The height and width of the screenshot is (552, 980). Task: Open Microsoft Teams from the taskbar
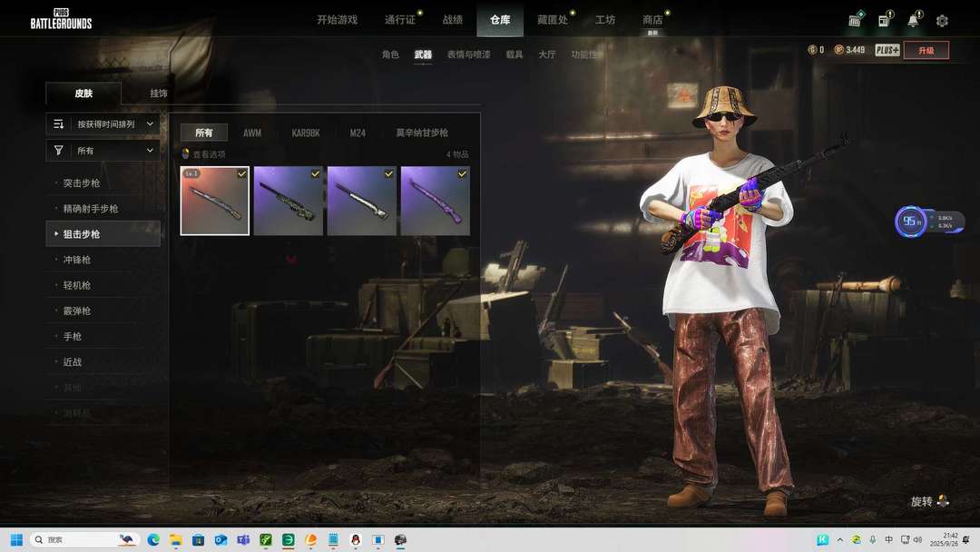[243, 539]
